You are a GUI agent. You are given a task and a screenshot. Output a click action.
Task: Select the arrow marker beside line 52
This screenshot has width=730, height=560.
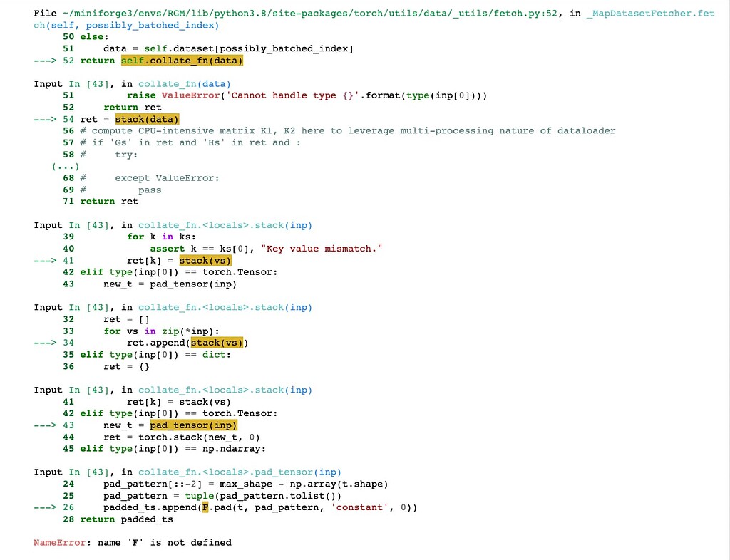(x=44, y=60)
